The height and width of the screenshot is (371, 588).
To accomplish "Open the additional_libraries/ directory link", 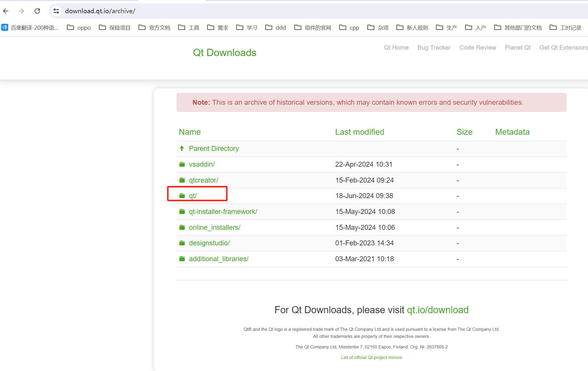I will tap(219, 259).
